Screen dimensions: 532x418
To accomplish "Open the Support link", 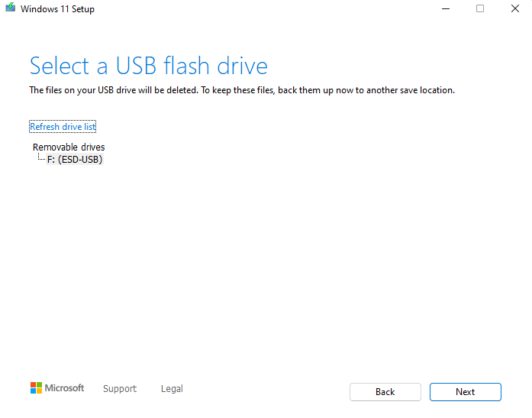I will pyautogui.click(x=120, y=388).
